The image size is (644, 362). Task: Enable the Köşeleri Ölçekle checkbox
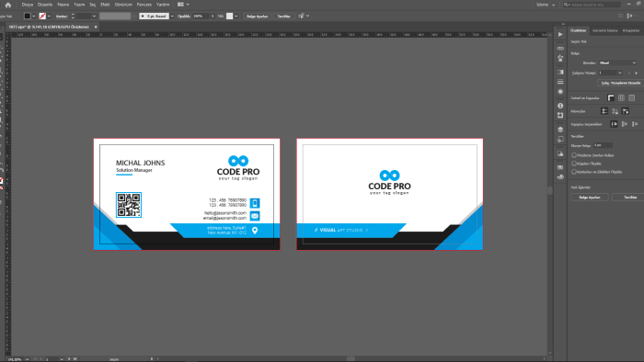tap(574, 164)
